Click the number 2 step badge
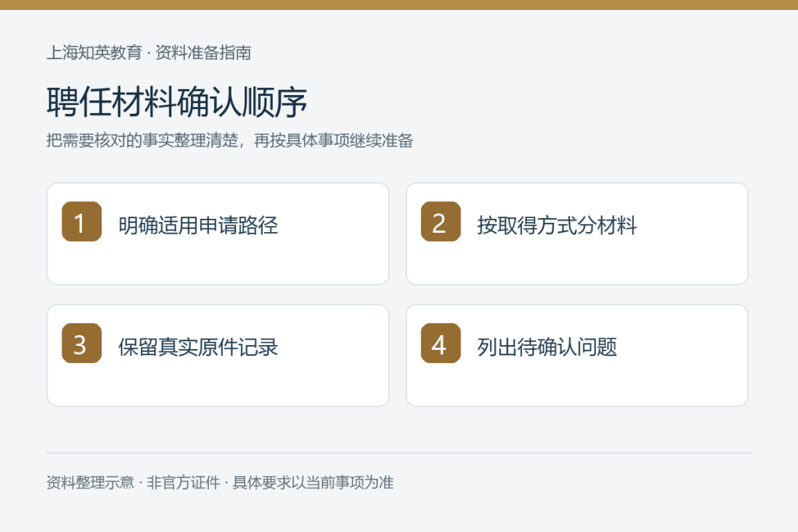 (441, 222)
